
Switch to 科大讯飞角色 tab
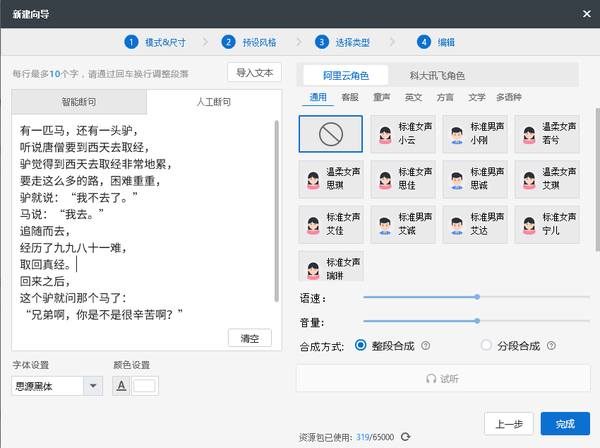pos(437,75)
